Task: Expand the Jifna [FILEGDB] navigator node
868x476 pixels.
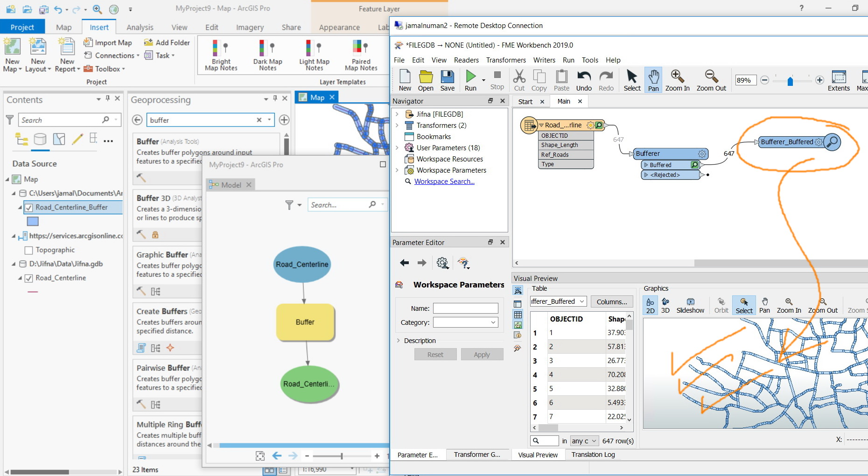Action: 397,114
